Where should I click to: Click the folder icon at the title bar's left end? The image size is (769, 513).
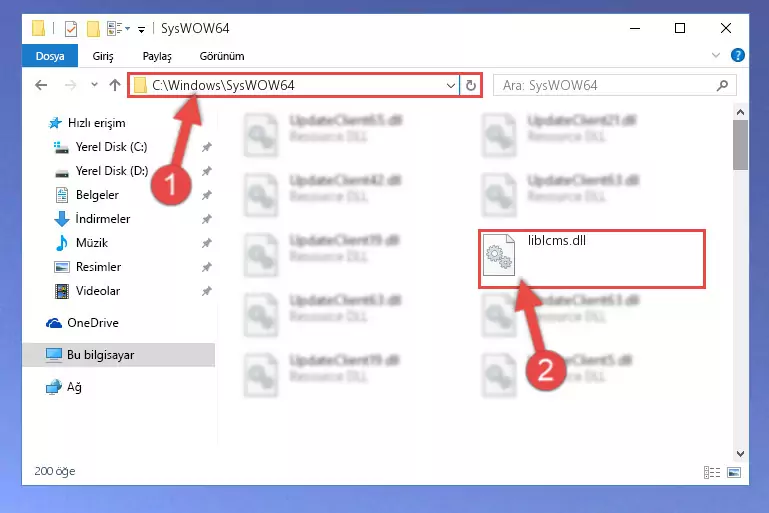point(38,28)
